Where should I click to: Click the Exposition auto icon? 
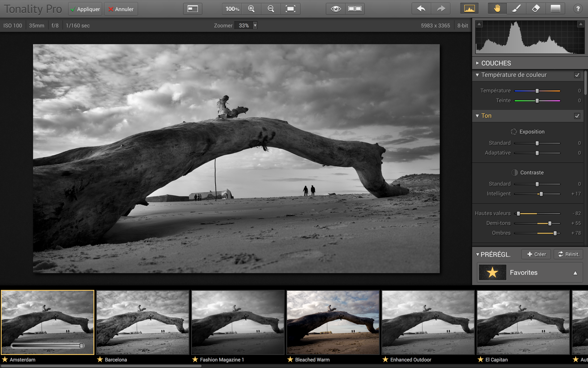point(514,132)
